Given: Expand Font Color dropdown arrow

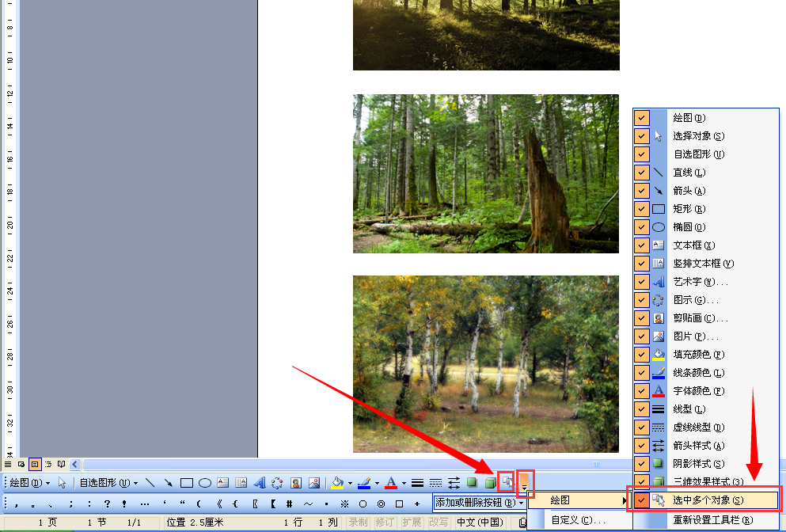Looking at the screenshot, I should [x=404, y=483].
